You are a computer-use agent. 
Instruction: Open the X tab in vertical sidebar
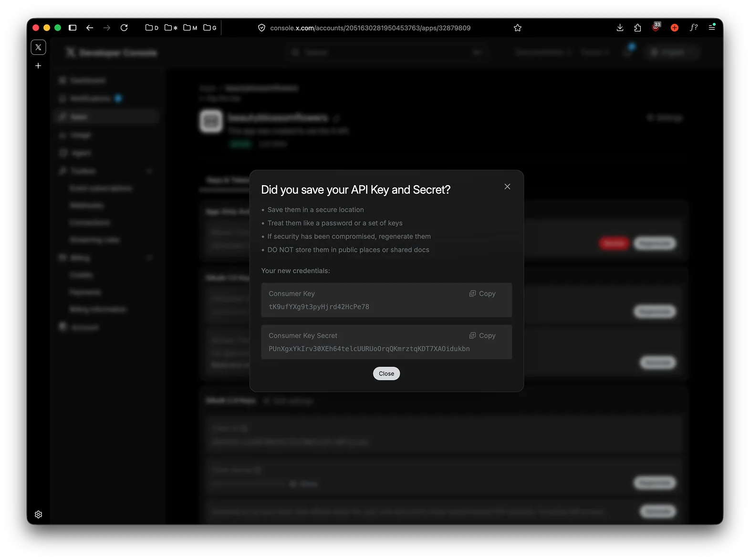pos(39,47)
